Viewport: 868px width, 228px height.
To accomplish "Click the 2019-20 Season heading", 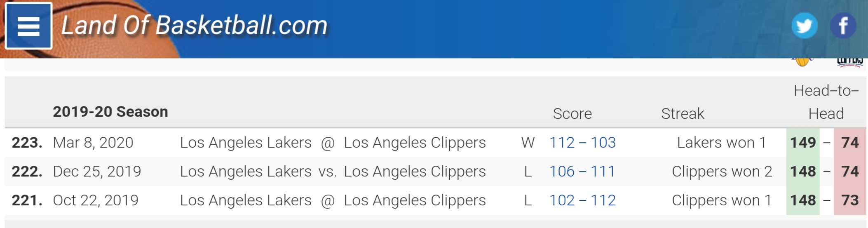I will [110, 112].
